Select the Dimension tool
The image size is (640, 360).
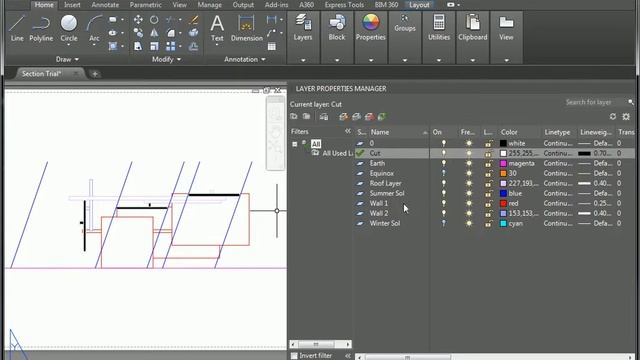pyautogui.click(x=247, y=28)
